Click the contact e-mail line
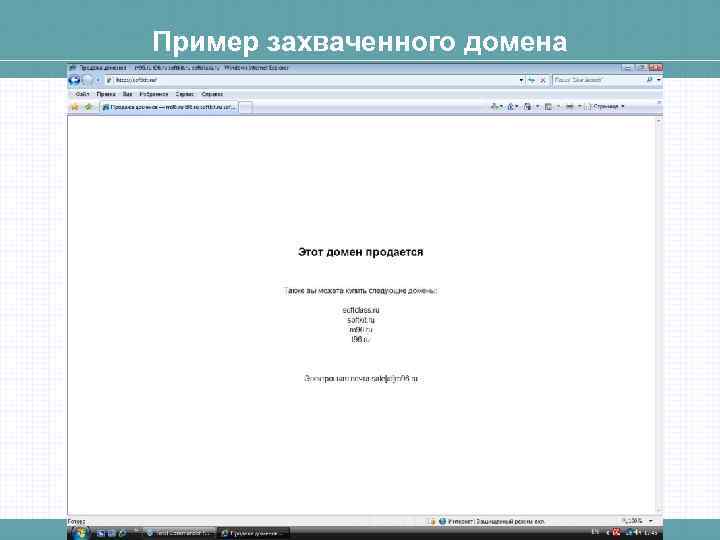 pos(361,379)
